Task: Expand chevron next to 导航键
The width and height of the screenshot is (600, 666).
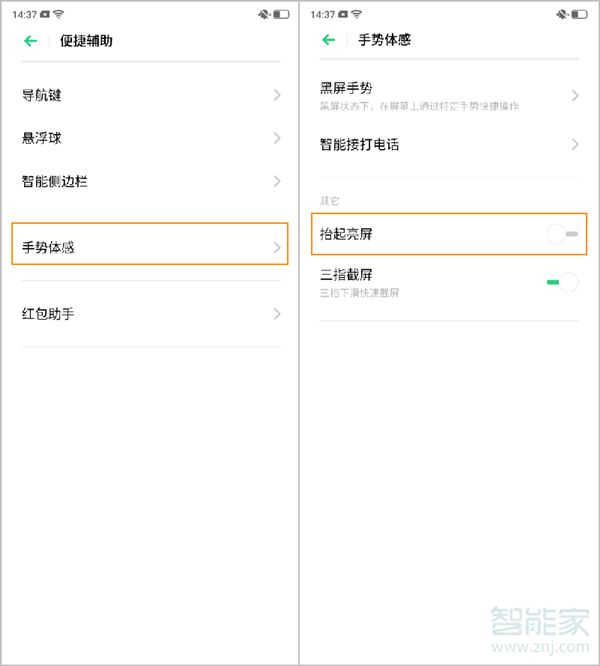Action: click(277, 96)
